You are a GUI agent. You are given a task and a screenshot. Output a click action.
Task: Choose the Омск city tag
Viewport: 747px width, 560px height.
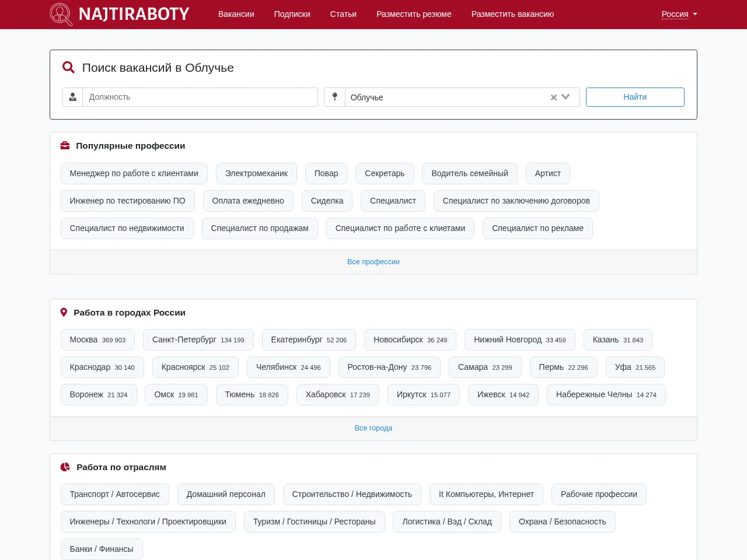click(x=176, y=394)
